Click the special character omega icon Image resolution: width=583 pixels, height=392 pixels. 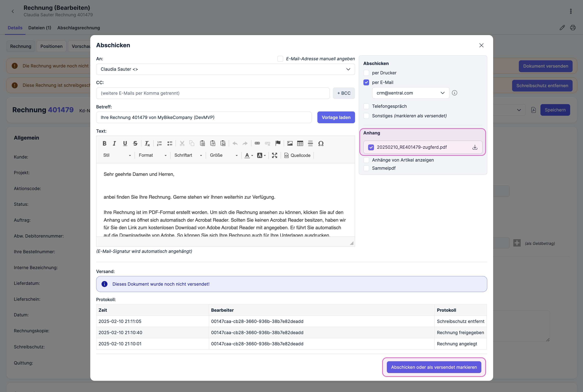[x=321, y=143]
